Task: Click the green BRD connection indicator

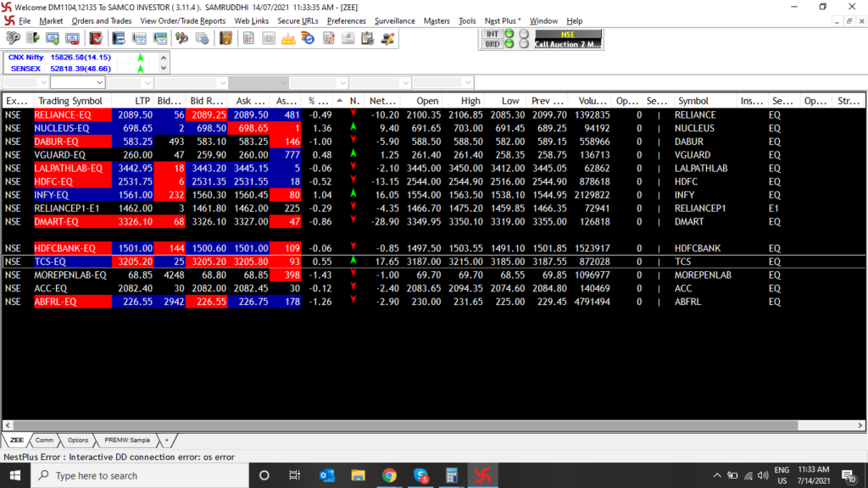Action: pyautogui.click(x=509, y=44)
